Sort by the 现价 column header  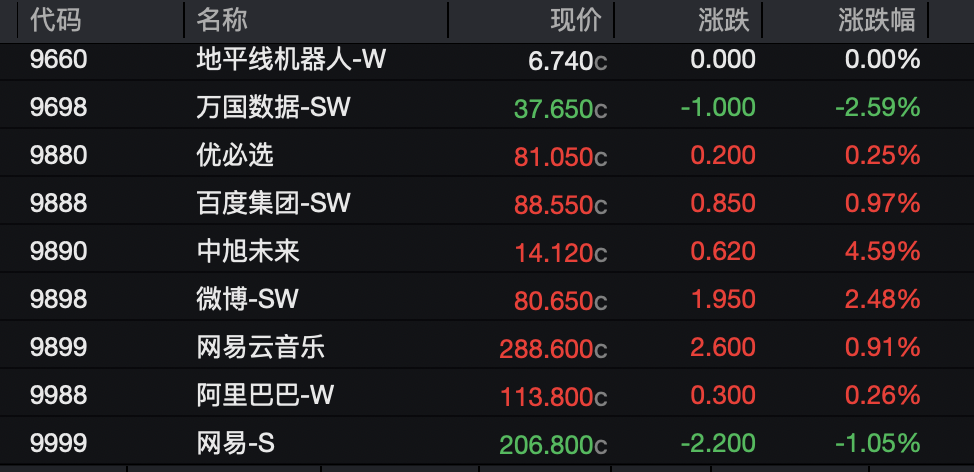pos(576,20)
